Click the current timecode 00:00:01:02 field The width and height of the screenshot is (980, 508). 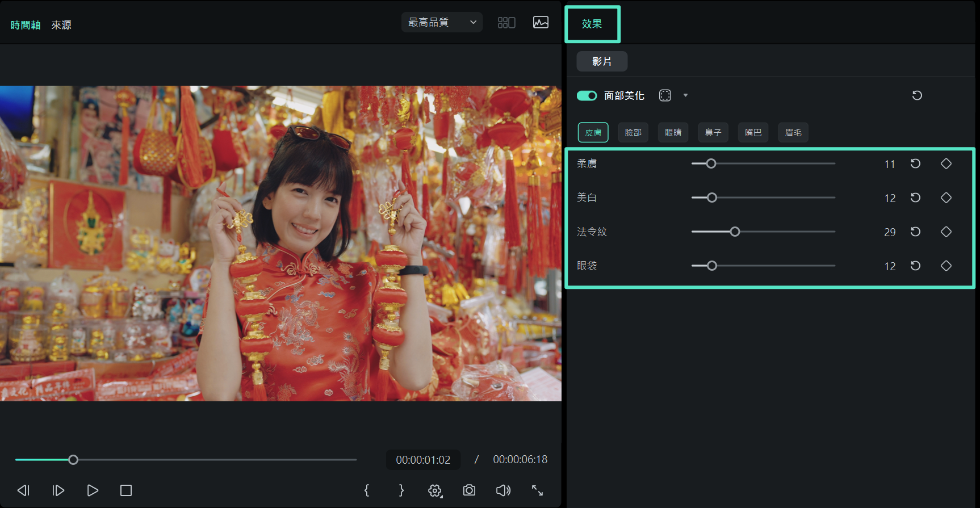tap(423, 460)
